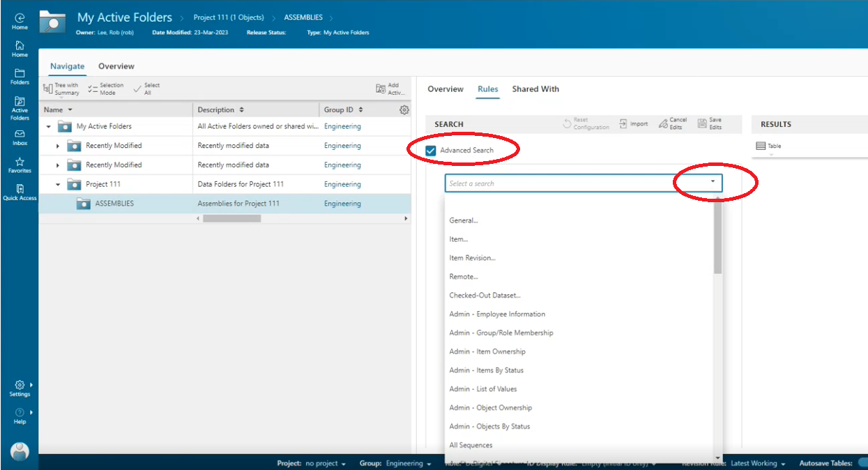The image size is (868, 470).
Task: Open Favorites from the sidebar
Action: 19,165
